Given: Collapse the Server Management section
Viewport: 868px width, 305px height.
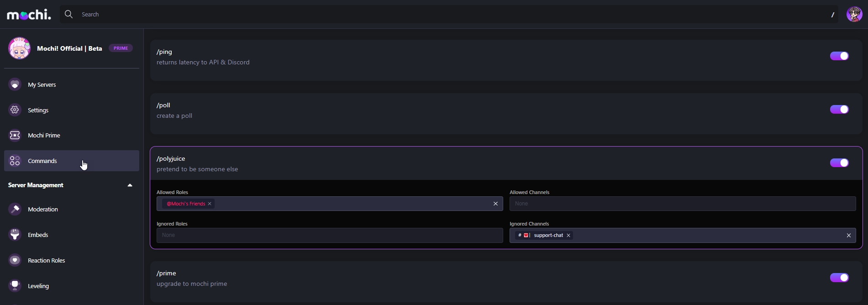Looking at the screenshot, I should 130,185.
